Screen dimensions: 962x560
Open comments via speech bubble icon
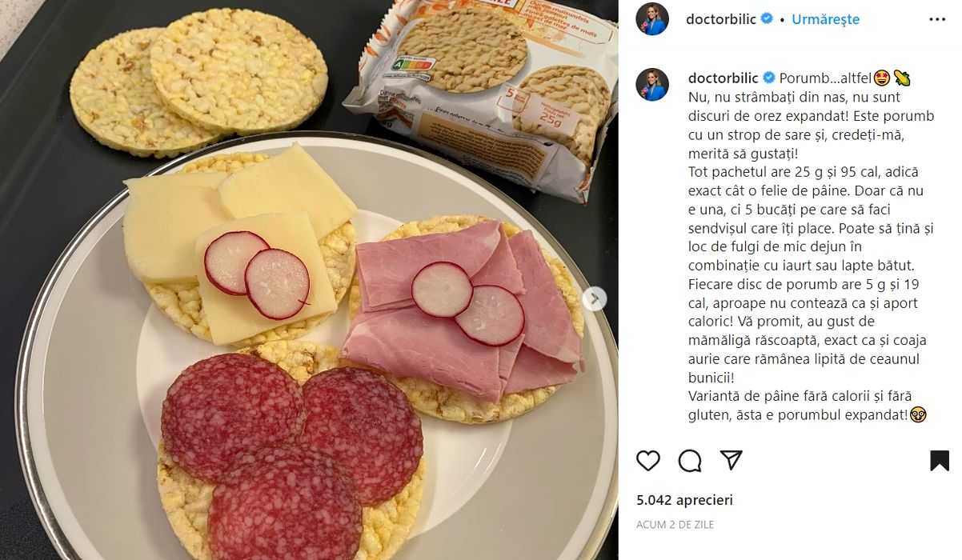(690, 460)
